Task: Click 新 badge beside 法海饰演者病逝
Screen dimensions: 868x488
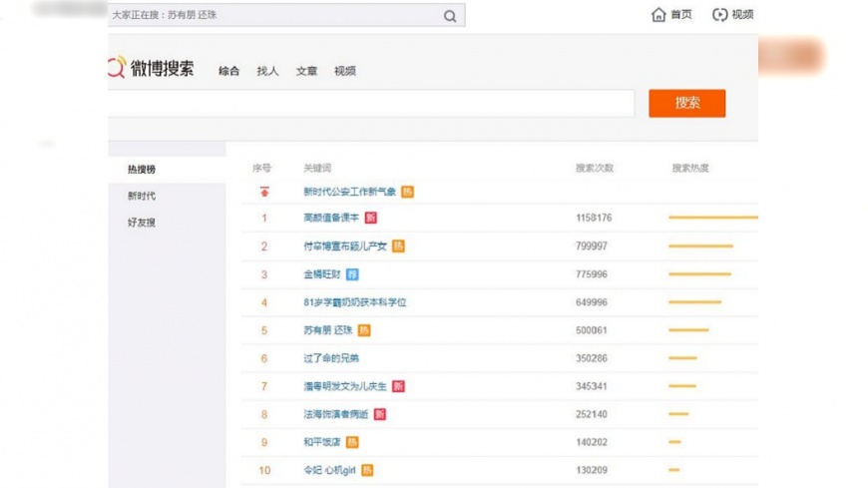Action: [380, 414]
